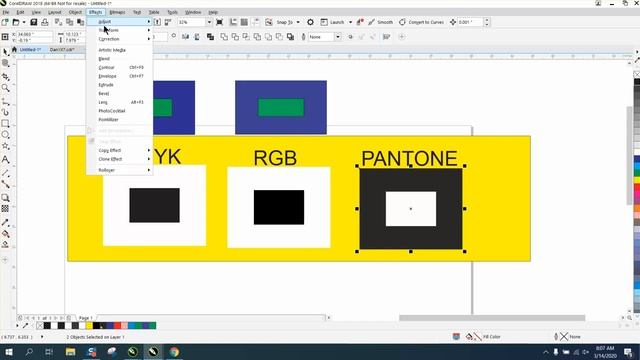Click the full-screen preview icon beside zoom

[220, 22]
